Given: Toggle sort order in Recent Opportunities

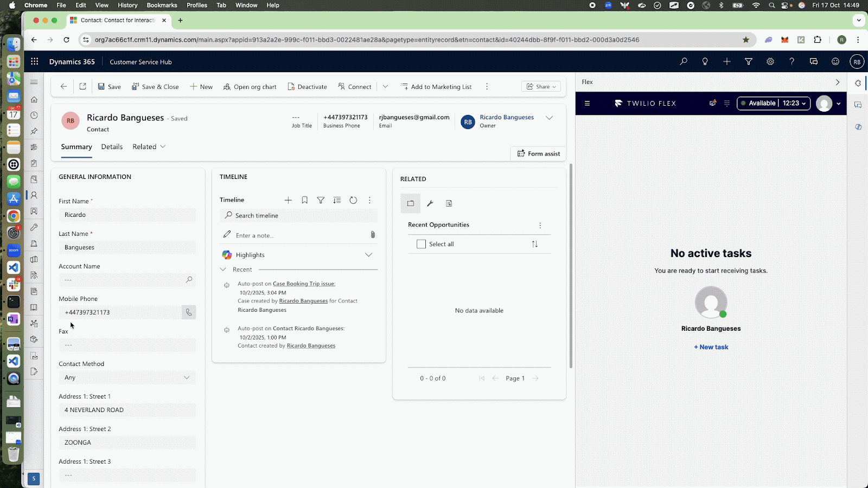Looking at the screenshot, I should click(x=535, y=244).
